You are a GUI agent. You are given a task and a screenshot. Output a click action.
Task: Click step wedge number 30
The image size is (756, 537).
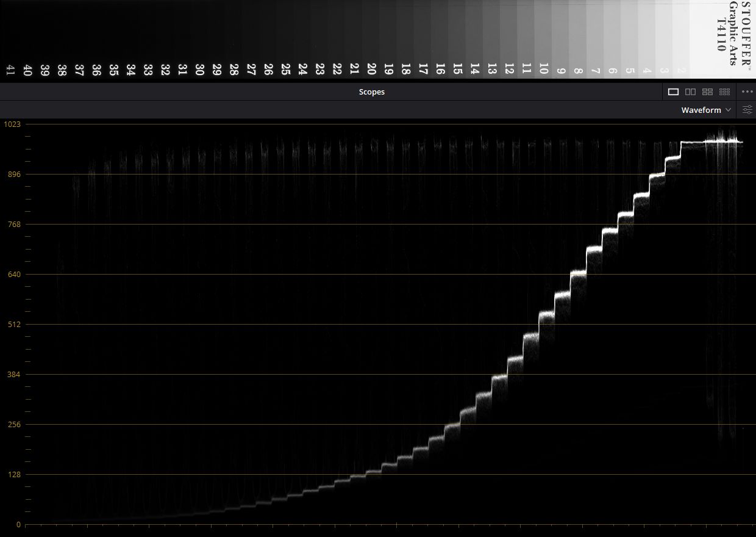tap(199, 70)
